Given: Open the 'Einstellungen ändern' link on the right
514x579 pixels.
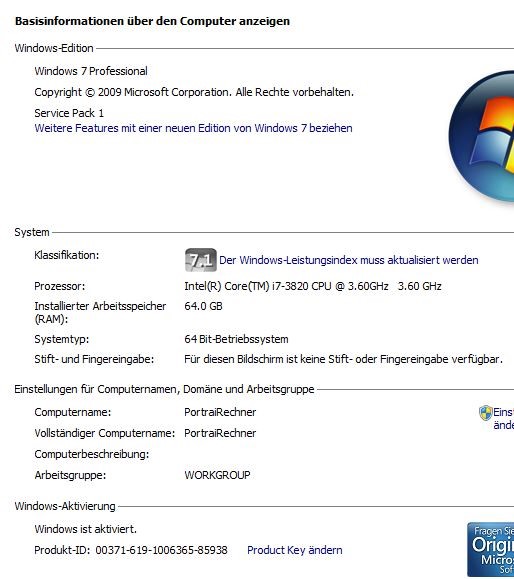Looking at the screenshot, I should (x=504, y=418).
